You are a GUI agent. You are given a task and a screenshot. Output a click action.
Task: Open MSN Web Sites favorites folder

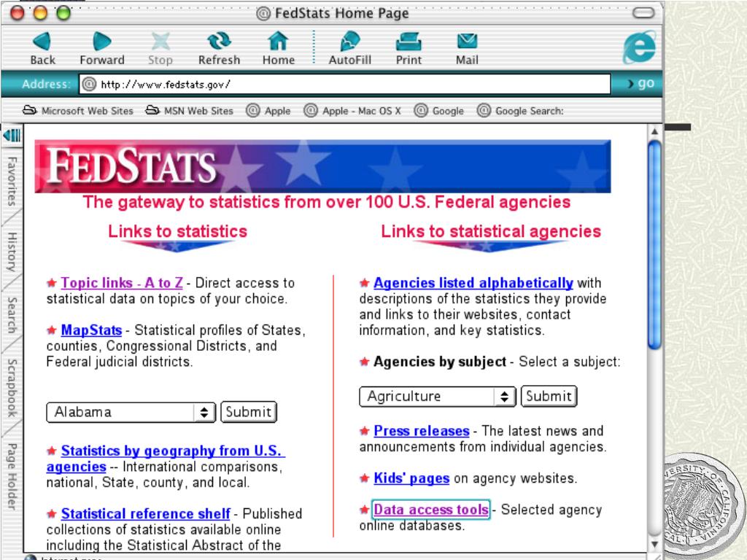point(189,111)
